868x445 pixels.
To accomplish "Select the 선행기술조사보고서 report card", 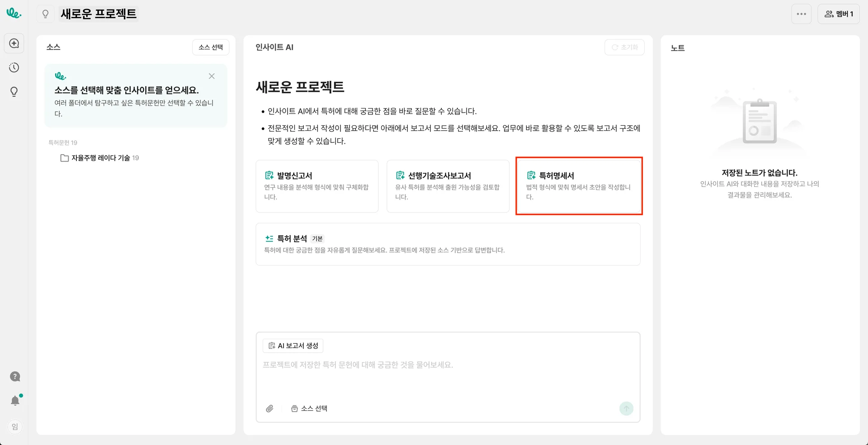I will pyautogui.click(x=448, y=186).
